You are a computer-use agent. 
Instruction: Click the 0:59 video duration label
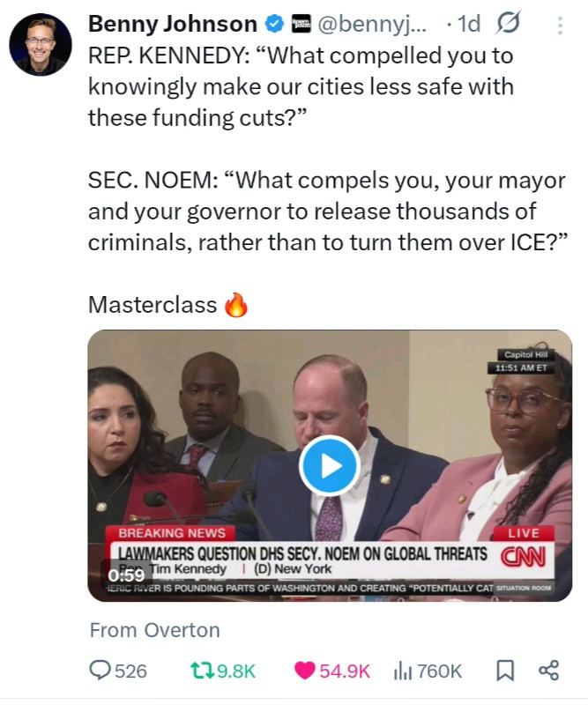126,575
